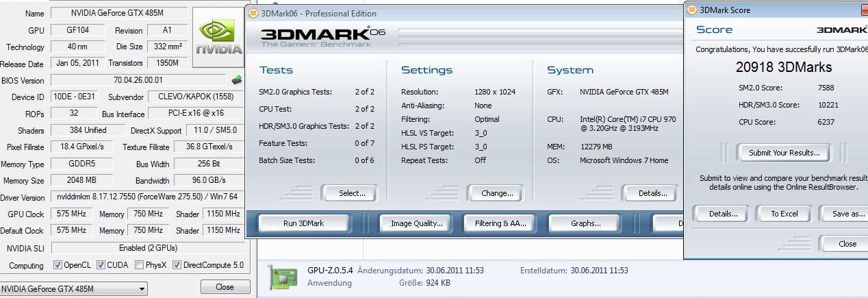
Task: Click Submit Your Results... button
Action: point(784,153)
